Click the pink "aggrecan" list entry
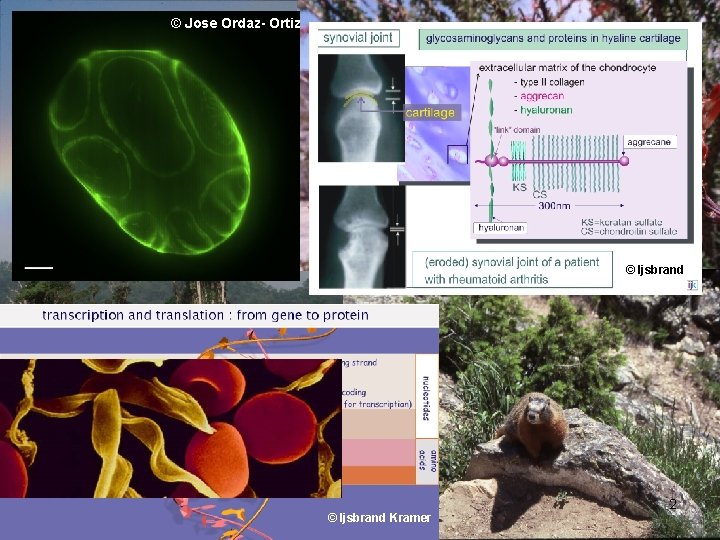The width and height of the screenshot is (720, 540). tap(542, 96)
